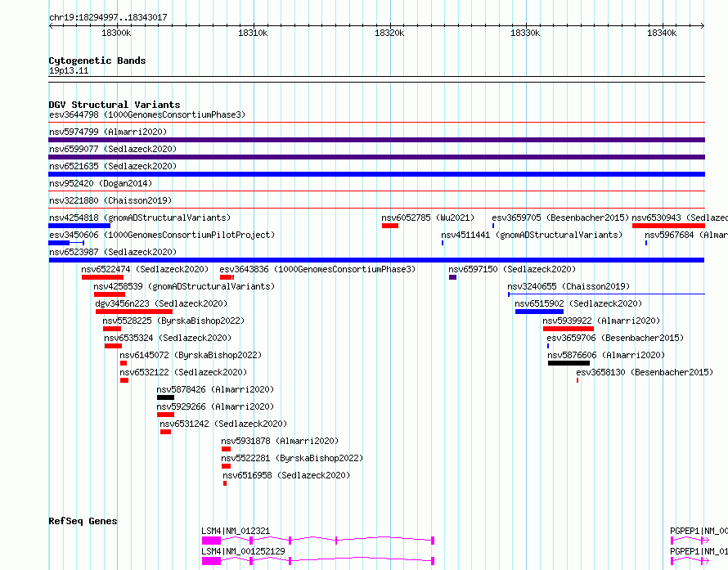
Task: Open the nsv4258539 gnomADStructuralVariants label
Action: [184, 286]
